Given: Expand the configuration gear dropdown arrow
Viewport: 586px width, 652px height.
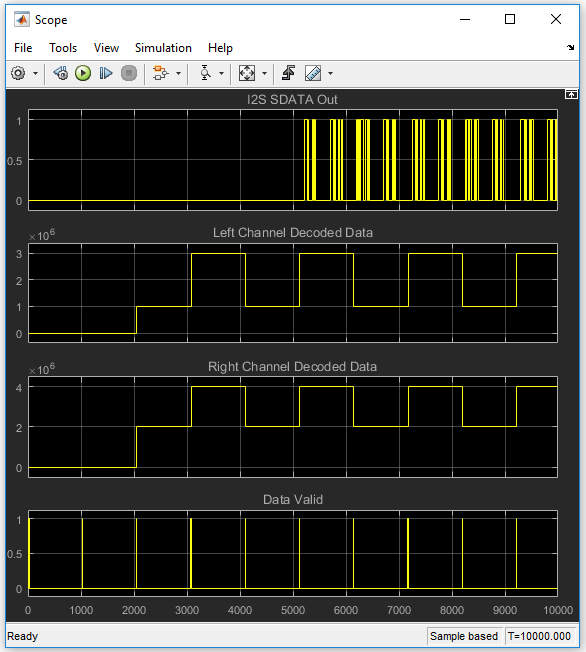Looking at the screenshot, I should click(x=35, y=74).
